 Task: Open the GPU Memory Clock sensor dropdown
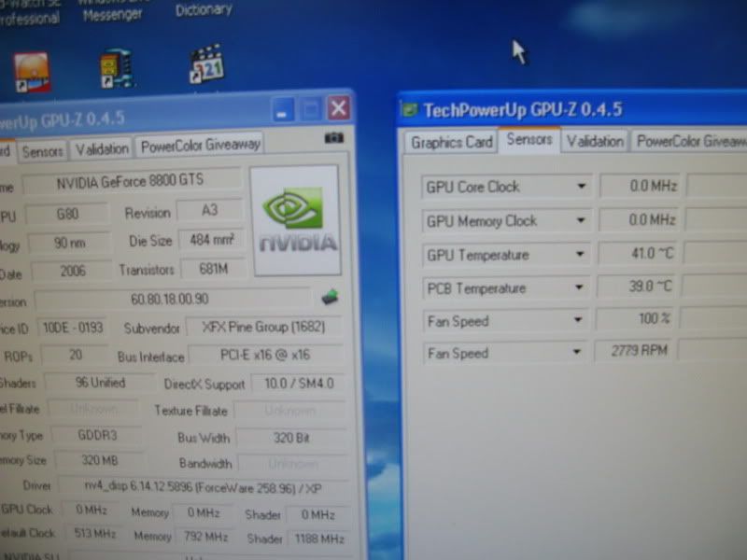coord(580,220)
